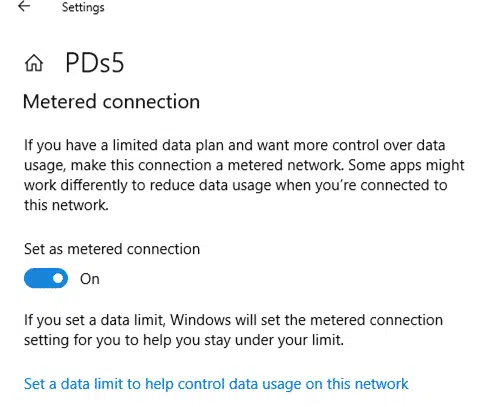Click the "Set as metered connection" label
Image resolution: width=493 pixels, height=407 pixels.
[x=112, y=249]
